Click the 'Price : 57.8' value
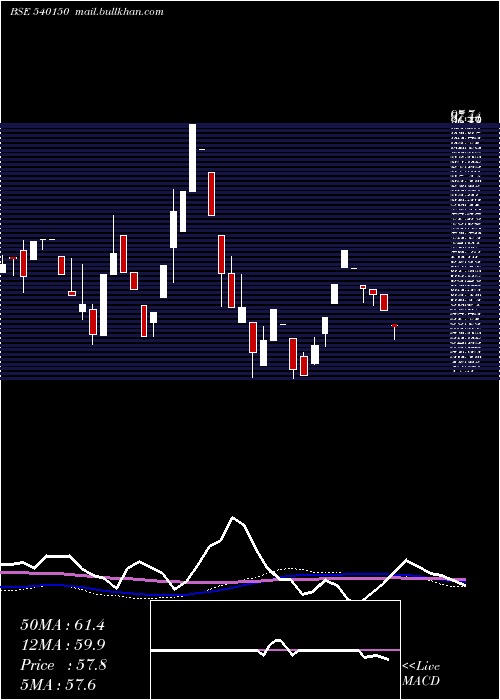The height and width of the screenshot is (700, 500). 63,665
